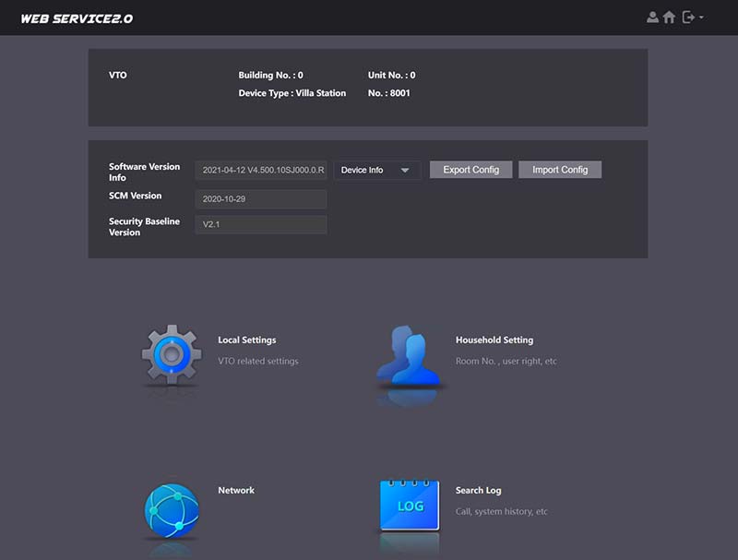Click the 'SCM Version' label
The height and width of the screenshot is (560, 738).
coord(135,196)
